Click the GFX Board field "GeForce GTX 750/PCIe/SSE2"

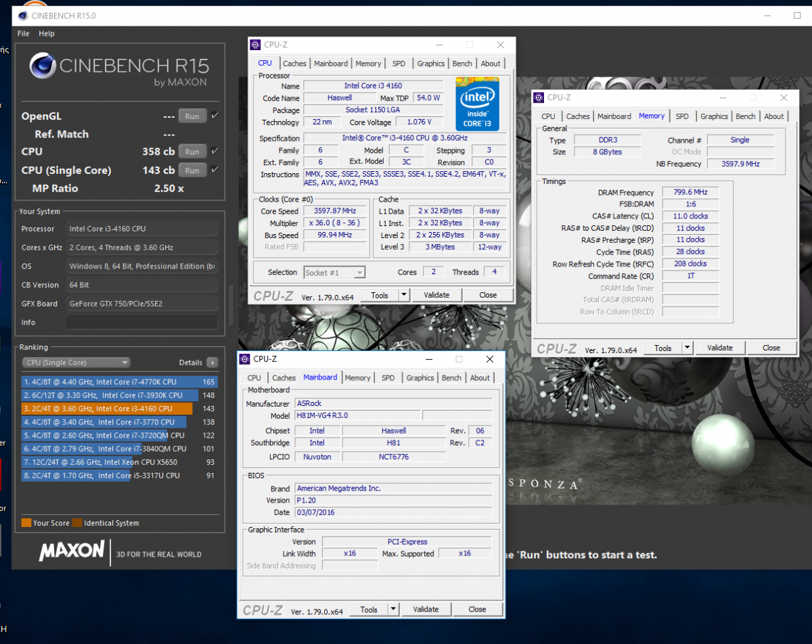(x=141, y=304)
